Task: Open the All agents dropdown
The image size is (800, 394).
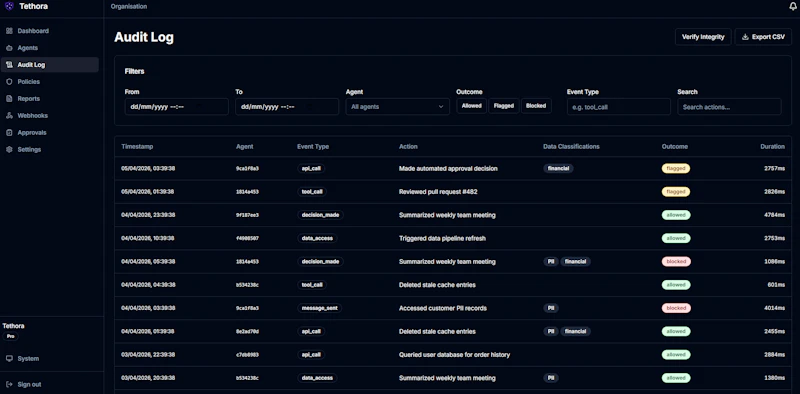Action: pos(397,107)
